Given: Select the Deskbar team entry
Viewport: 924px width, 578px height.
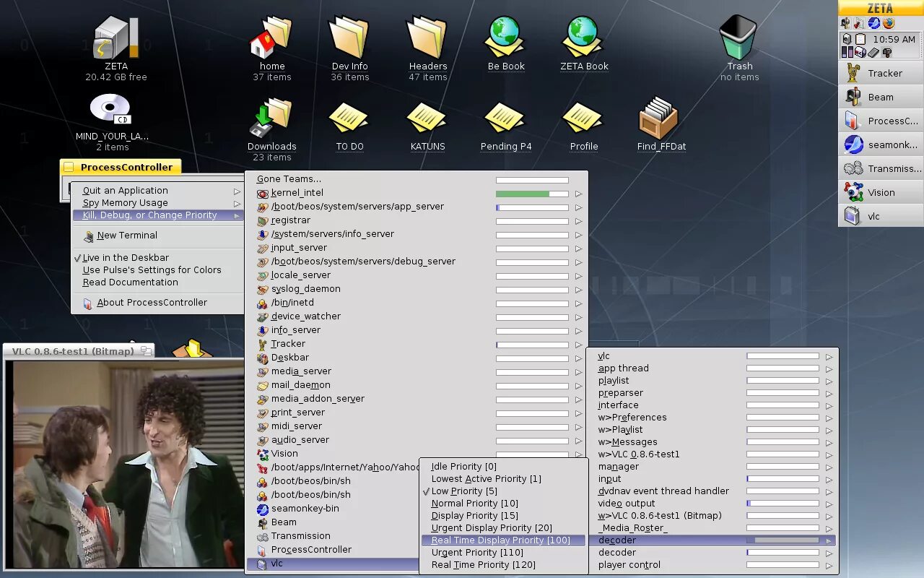Looking at the screenshot, I should point(416,358).
